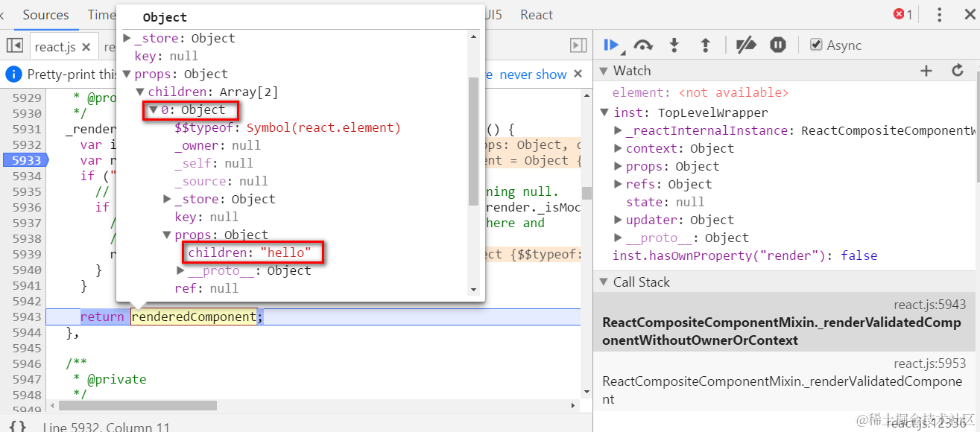Image resolution: width=980 pixels, height=432 pixels.
Task: Show the file navigator pane
Action: click(15, 45)
